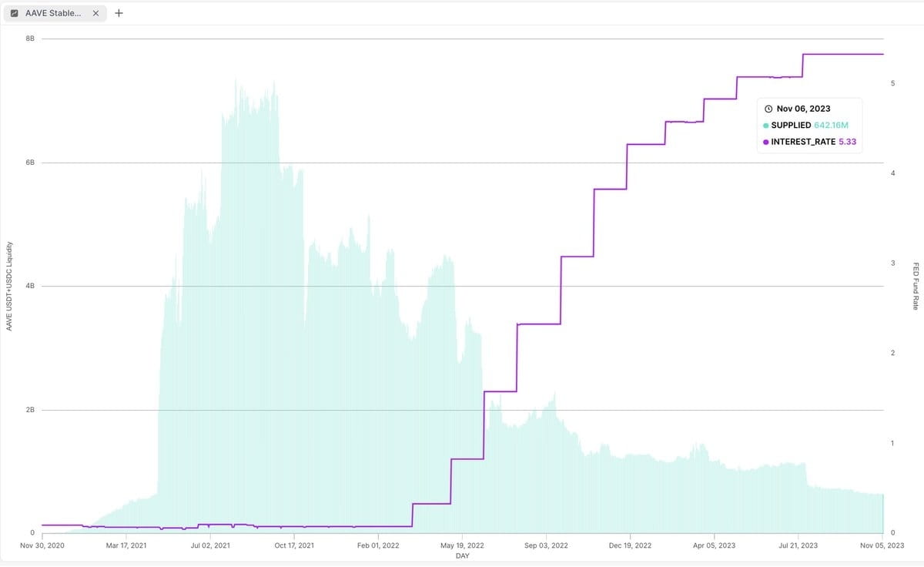Click the purple INTEREST_RATE legend dot
924x567 pixels.
(765, 142)
